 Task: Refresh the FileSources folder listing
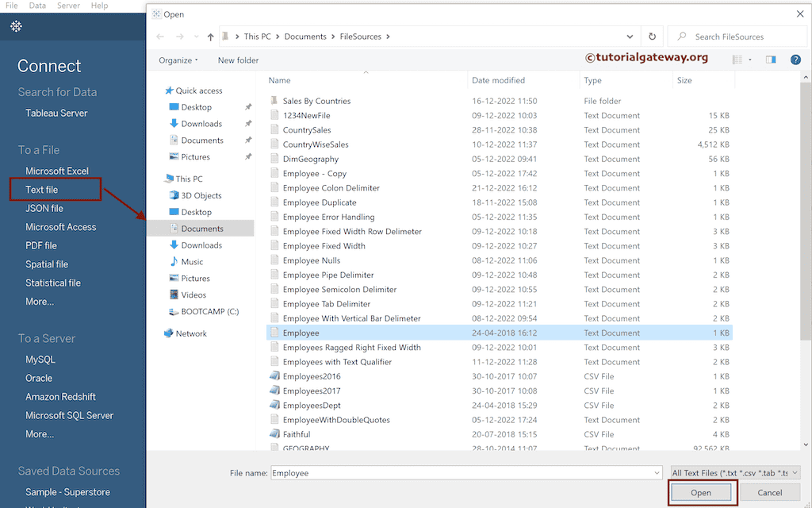[651, 37]
